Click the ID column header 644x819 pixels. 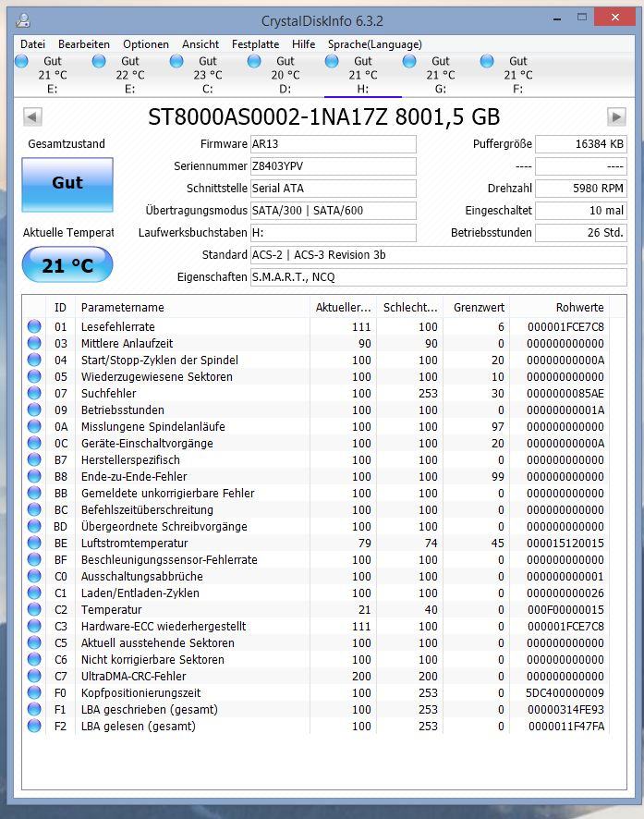61,307
